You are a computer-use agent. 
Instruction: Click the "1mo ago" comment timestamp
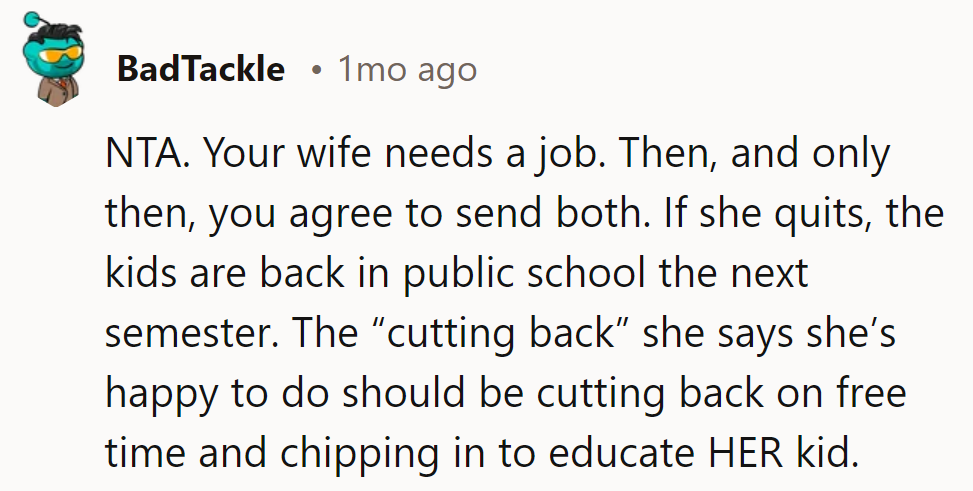[406, 70]
